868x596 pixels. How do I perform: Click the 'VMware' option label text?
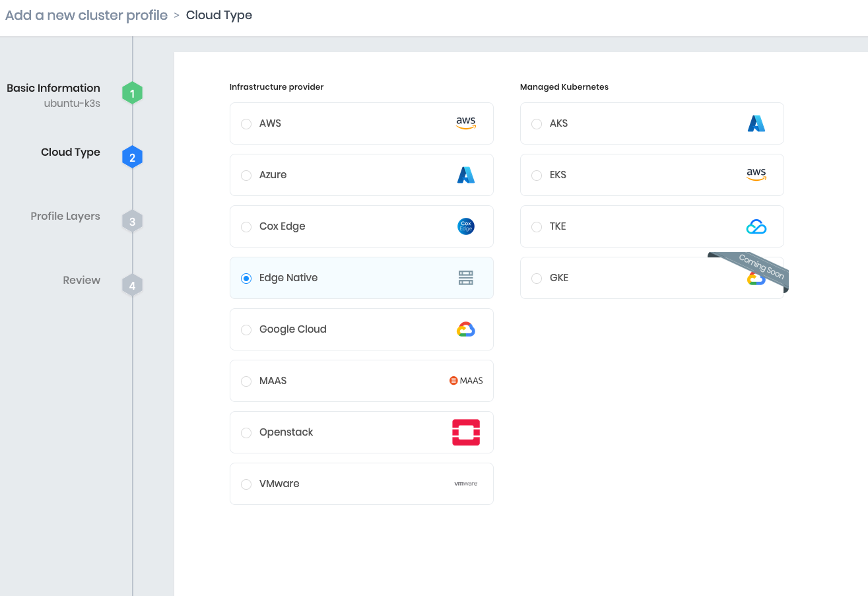279,484
